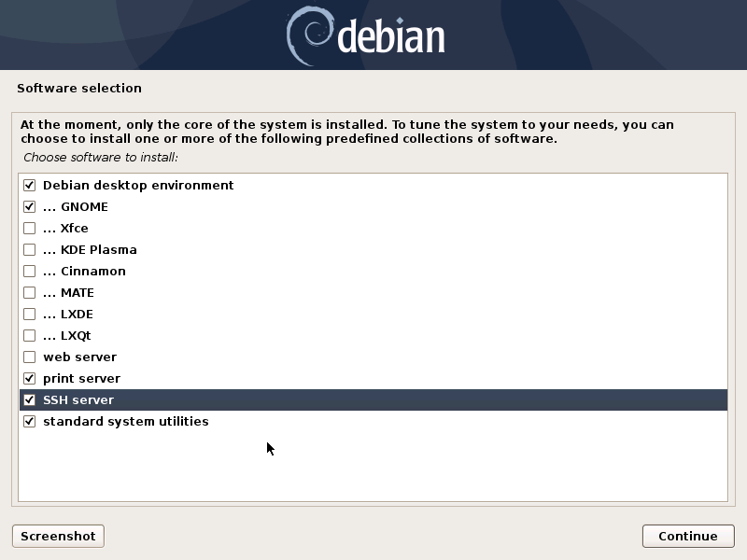
Task: Tick the LXQt checkbox
Action: (30, 335)
